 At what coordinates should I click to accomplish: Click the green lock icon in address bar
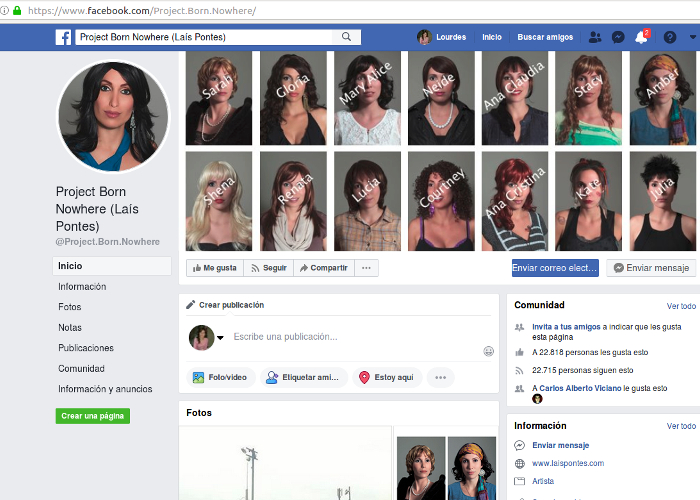click(x=17, y=10)
